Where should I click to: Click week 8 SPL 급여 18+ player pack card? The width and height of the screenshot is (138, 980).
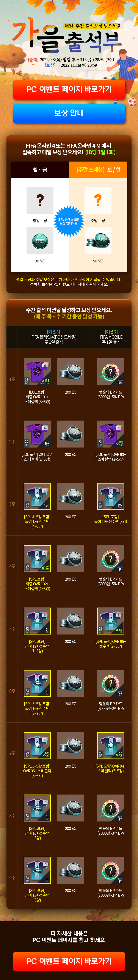coord(37,808)
